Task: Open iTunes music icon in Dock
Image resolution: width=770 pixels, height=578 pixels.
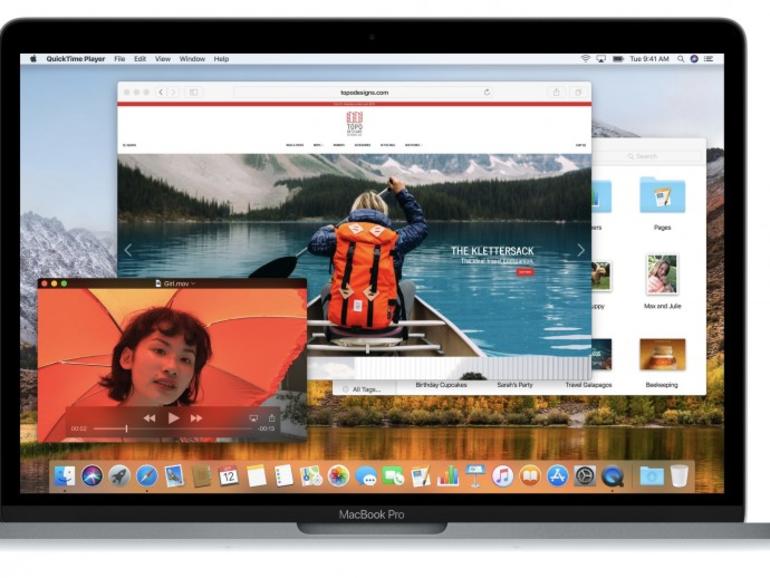Action: point(502,476)
